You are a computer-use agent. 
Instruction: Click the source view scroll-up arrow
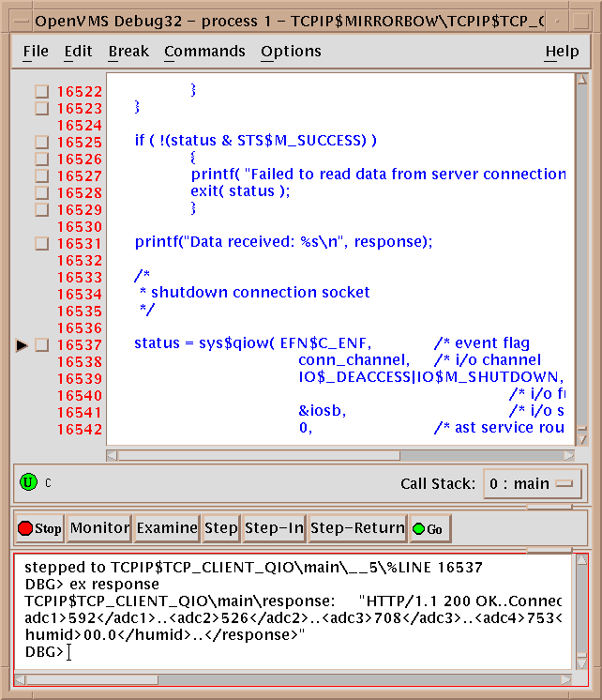[581, 80]
